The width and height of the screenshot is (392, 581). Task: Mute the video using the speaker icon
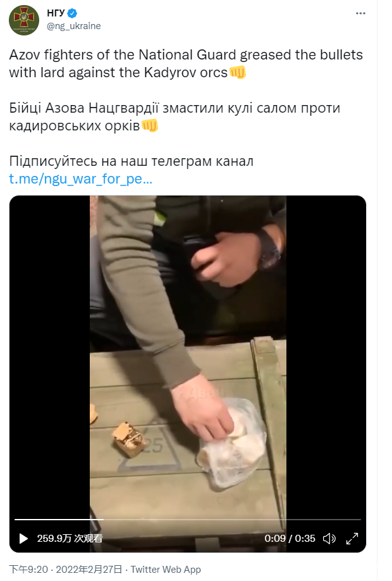coord(329,539)
